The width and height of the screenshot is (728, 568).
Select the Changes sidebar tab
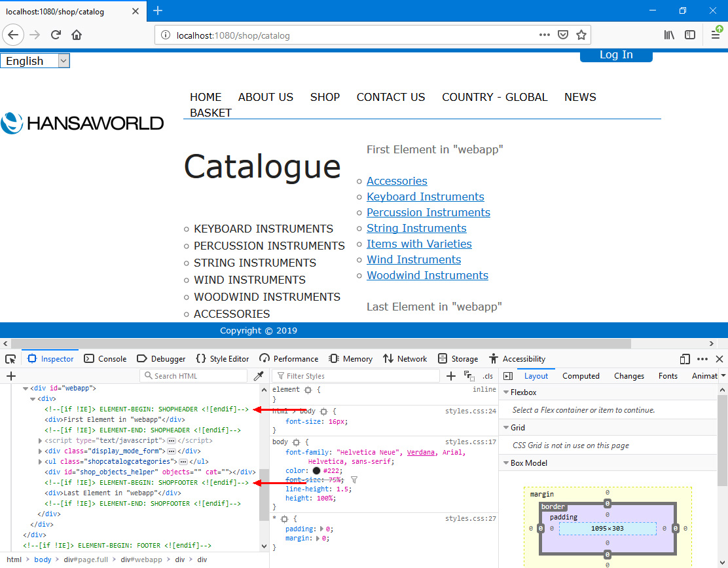(628, 376)
